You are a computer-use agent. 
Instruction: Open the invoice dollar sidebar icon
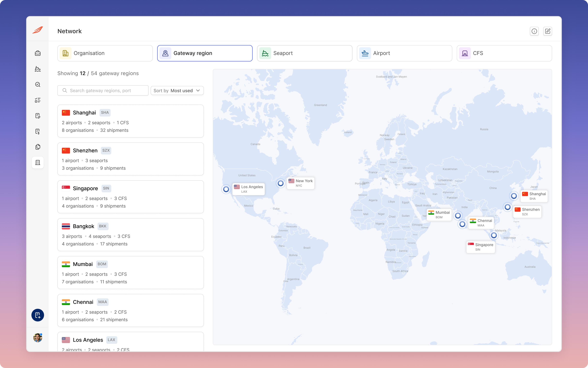point(38,132)
